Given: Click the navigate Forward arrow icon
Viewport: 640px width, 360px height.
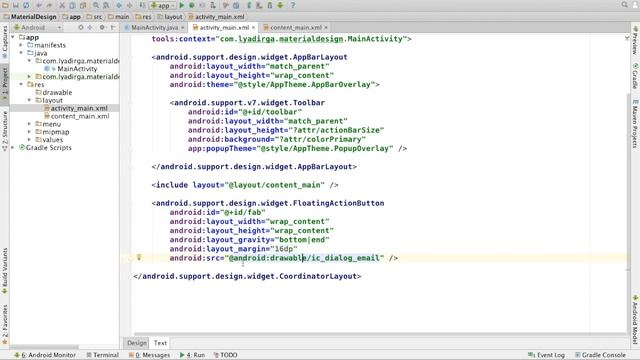Looking at the screenshot, I should click(x=129, y=5).
